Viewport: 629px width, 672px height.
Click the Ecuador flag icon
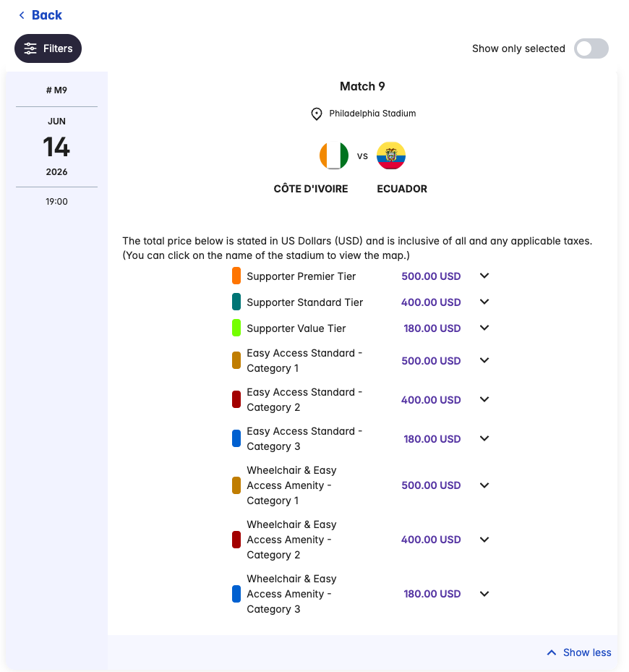point(391,156)
